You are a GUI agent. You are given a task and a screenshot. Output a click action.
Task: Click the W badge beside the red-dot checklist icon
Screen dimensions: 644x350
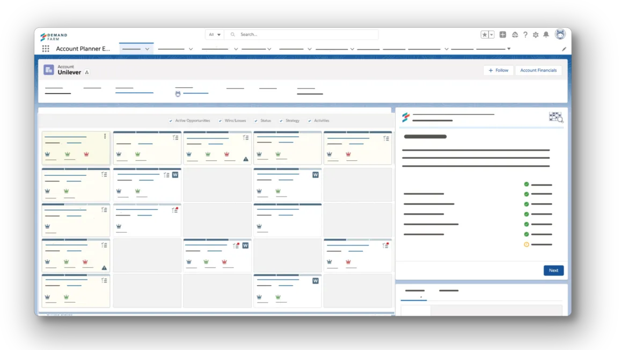coord(245,245)
